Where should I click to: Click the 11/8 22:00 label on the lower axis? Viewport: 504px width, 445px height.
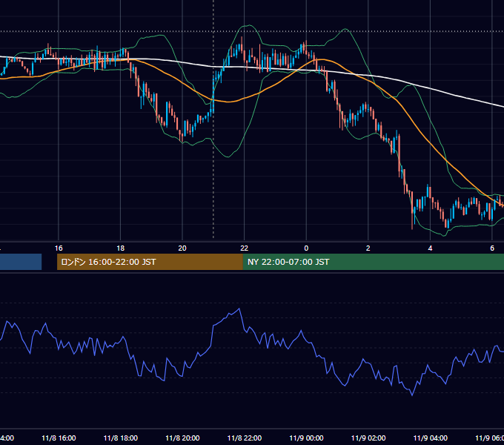pos(245,438)
